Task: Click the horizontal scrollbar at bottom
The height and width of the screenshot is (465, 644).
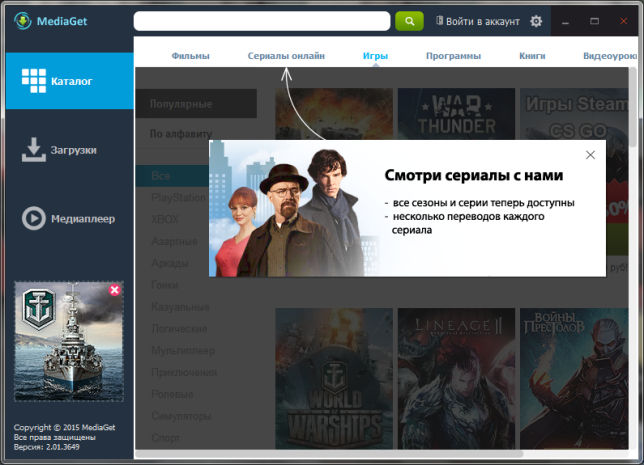Action: 329,454
